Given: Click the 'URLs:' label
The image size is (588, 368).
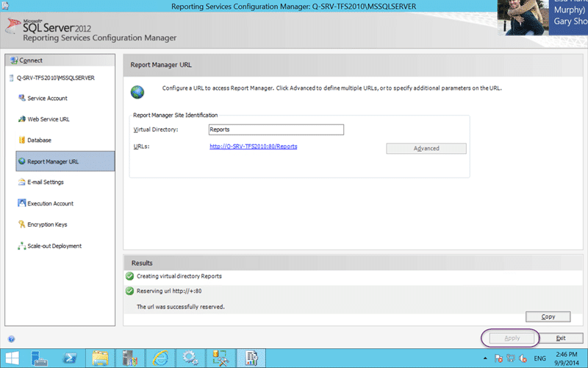Looking at the screenshot, I should (141, 146).
